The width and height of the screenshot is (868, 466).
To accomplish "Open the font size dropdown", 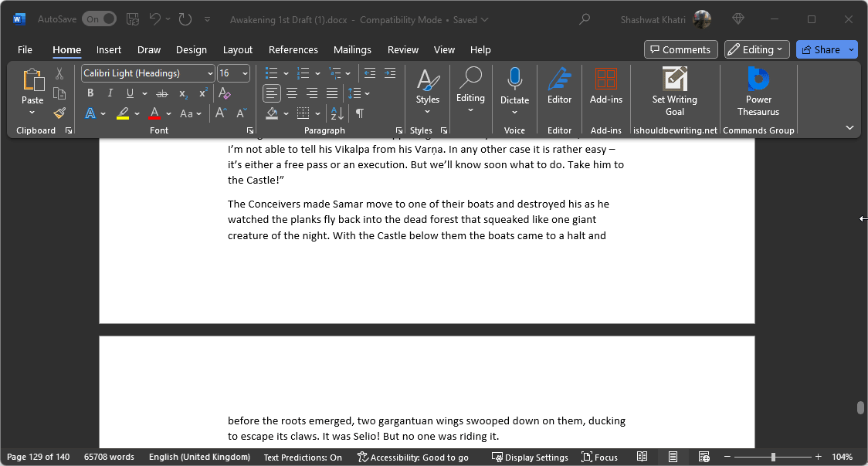I will point(245,73).
